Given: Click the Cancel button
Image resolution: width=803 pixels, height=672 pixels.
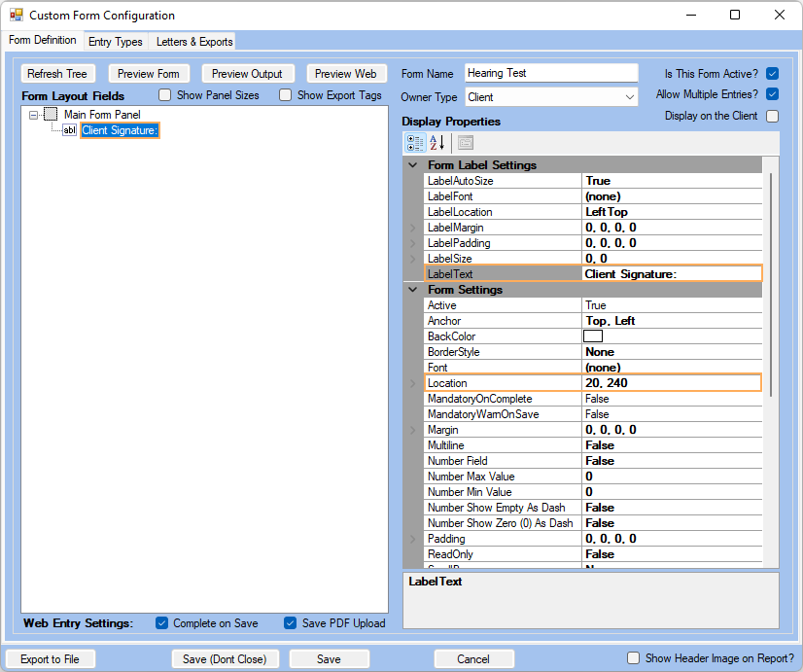Looking at the screenshot, I should coord(473,659).
